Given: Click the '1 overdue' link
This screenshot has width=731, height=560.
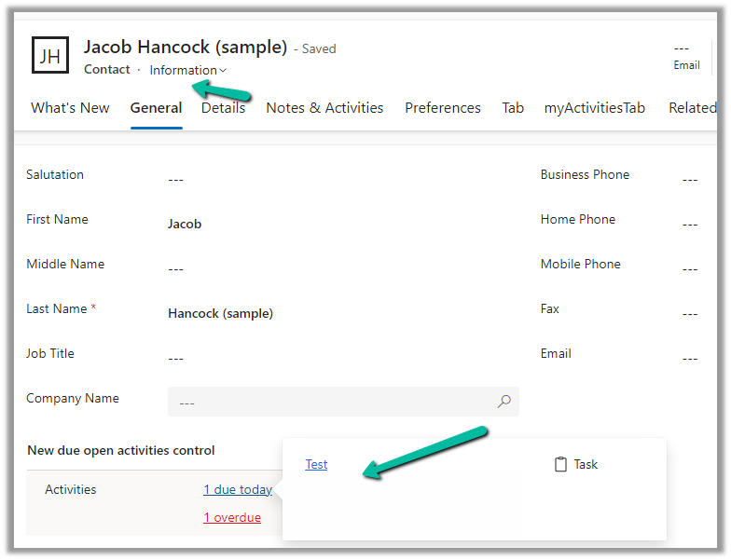Looking at the screenshot, I should point(232,517).
